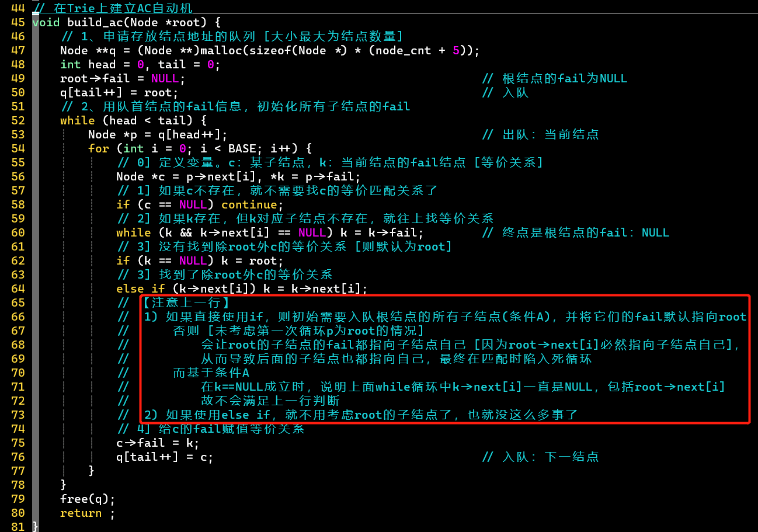The image size is (758, 532).
Task: Click 'Node *p = q[head++];' statement
Action: pyautogui.click(x=158, y=134)
